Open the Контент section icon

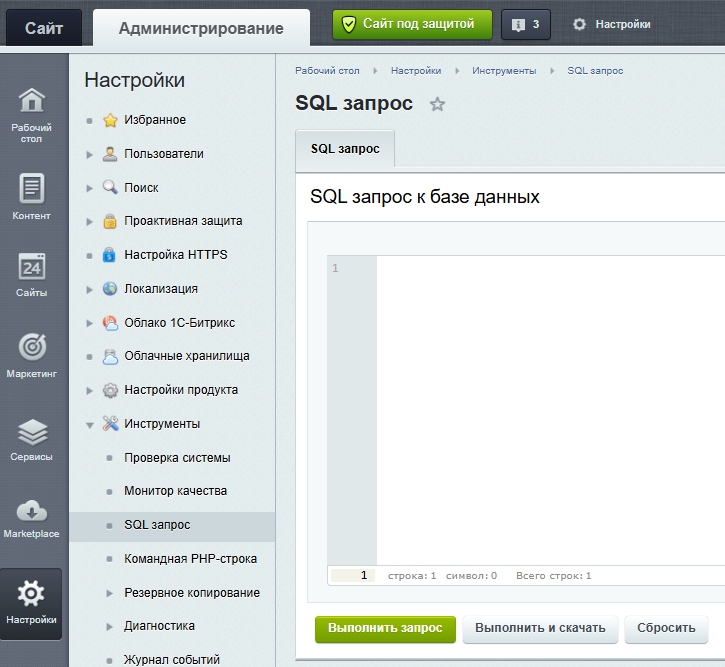tap(32, 197)
